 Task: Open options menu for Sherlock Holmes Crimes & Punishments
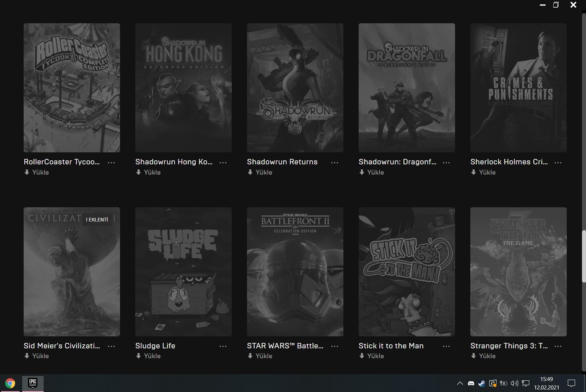(x=558, y=163)
